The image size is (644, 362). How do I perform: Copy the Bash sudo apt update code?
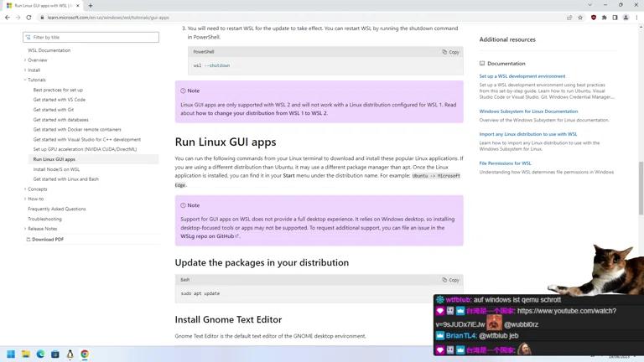pyautogui.click(x=450, y=280)
